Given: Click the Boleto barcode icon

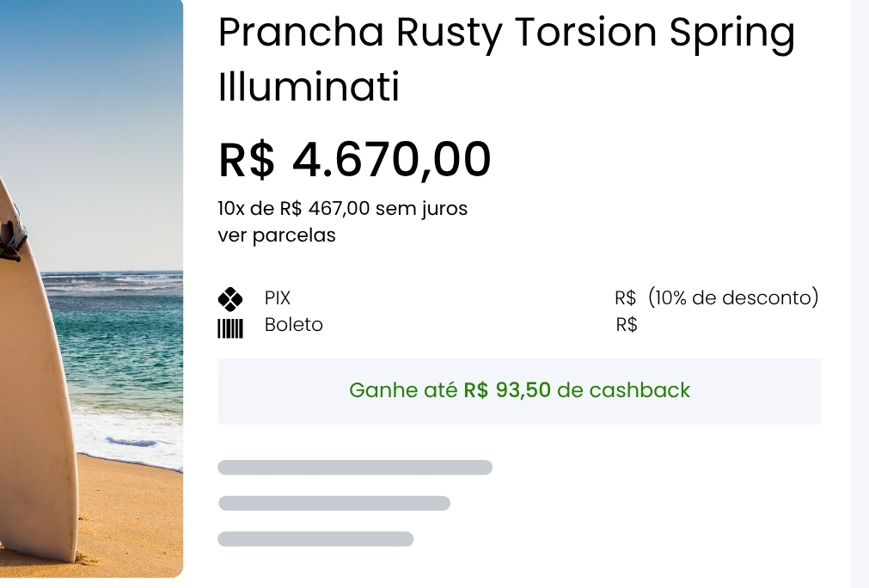Looking at the screenshot, I should click(230, 328).
